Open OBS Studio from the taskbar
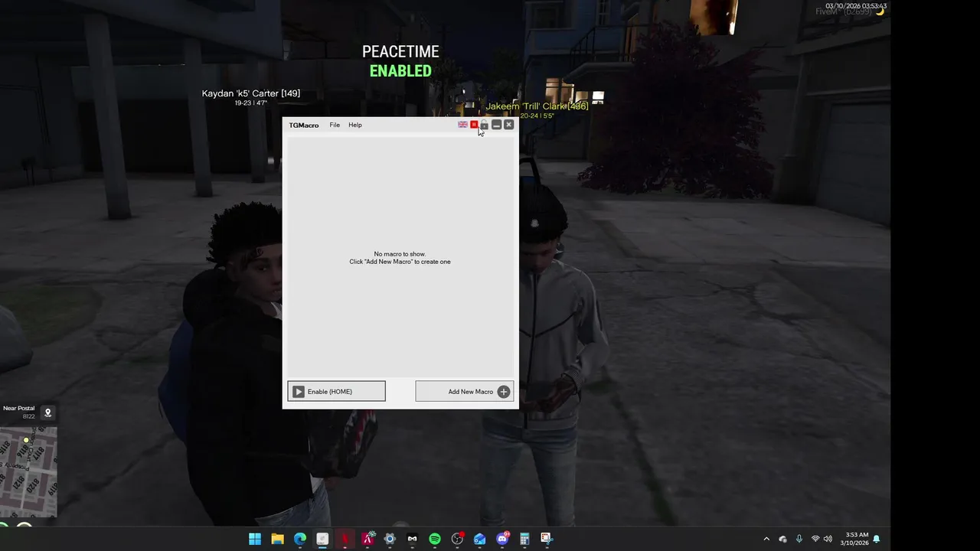 coord(457,539)
